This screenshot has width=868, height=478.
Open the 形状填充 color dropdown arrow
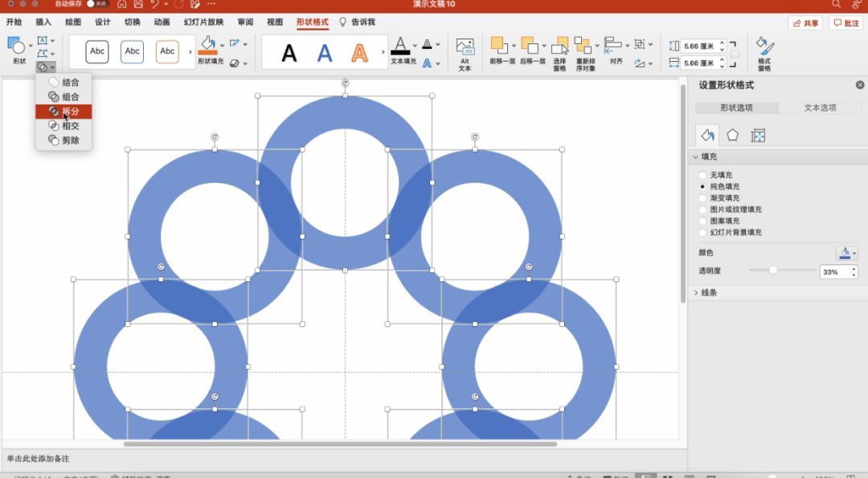222,45
